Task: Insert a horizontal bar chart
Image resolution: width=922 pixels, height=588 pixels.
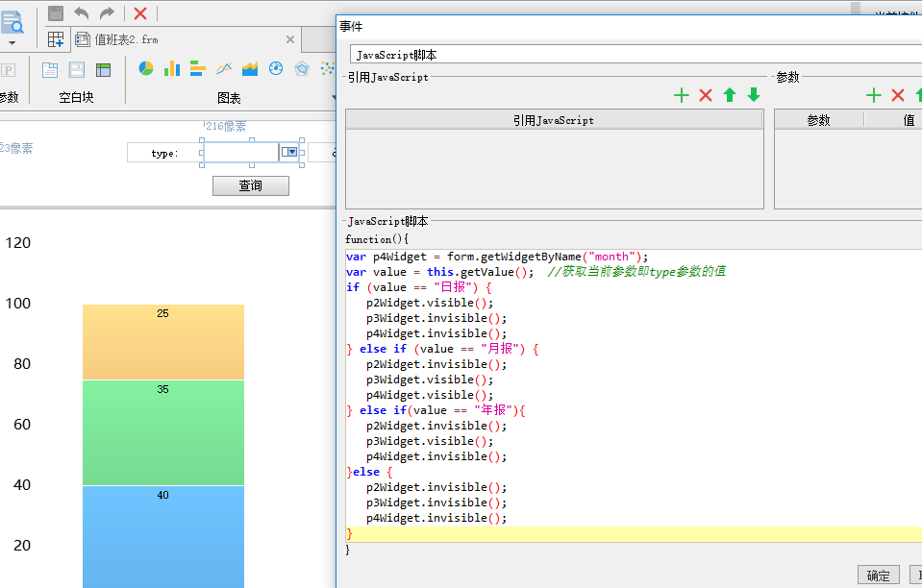Action: point(198,68)
